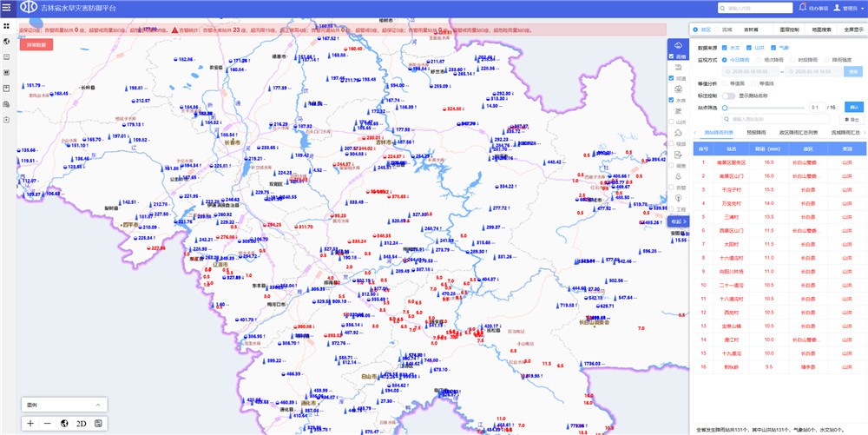Click the globe icon in map toolbar

coord(64,423)
